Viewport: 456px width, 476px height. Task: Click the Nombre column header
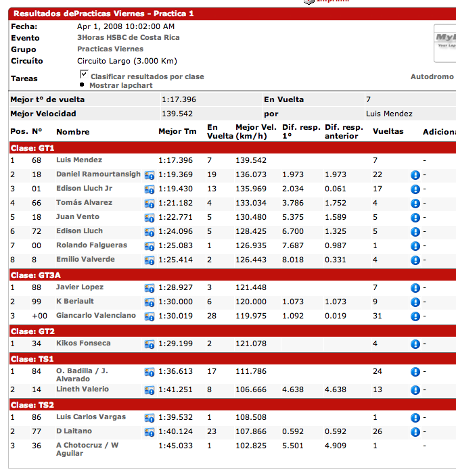pyautogui.click(x=72, y=132)
